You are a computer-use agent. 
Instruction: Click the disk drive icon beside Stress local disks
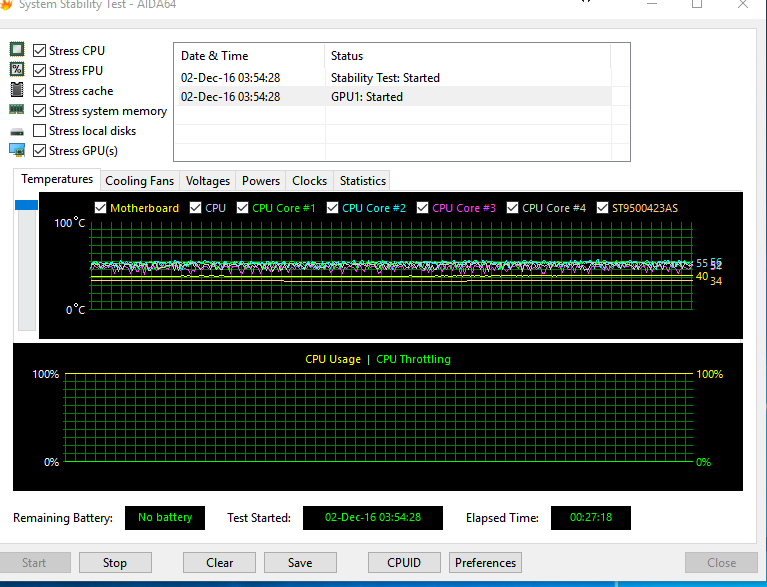click(x=16, y=131)
